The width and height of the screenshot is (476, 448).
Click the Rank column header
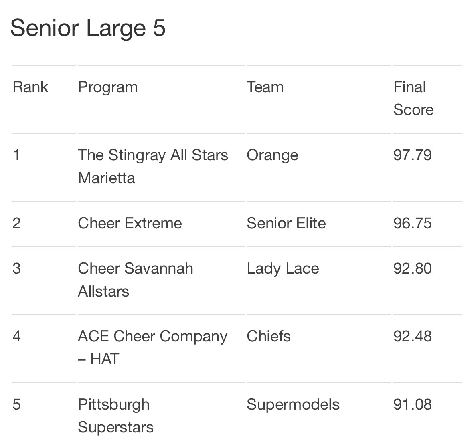(x=30, y=87)
